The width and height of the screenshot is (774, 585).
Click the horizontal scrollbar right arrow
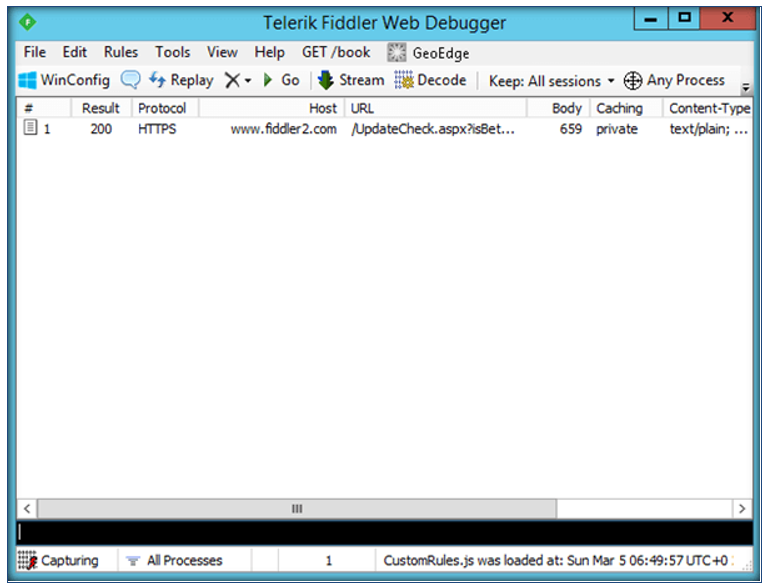pyautogui.click(x=741, y=508)
